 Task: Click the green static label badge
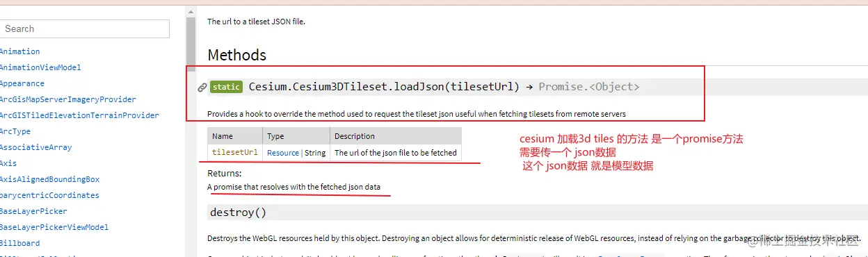(x=226, y=87)
